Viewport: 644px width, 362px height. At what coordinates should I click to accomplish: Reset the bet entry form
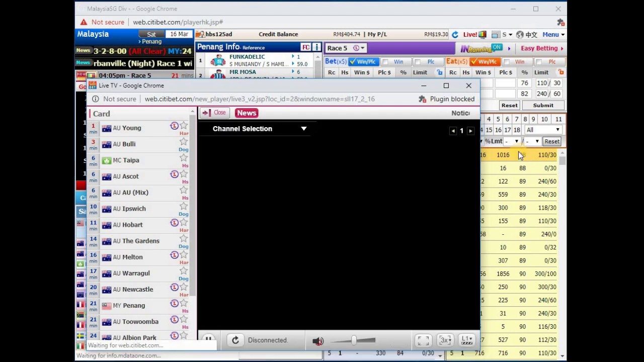pos(509,106)
